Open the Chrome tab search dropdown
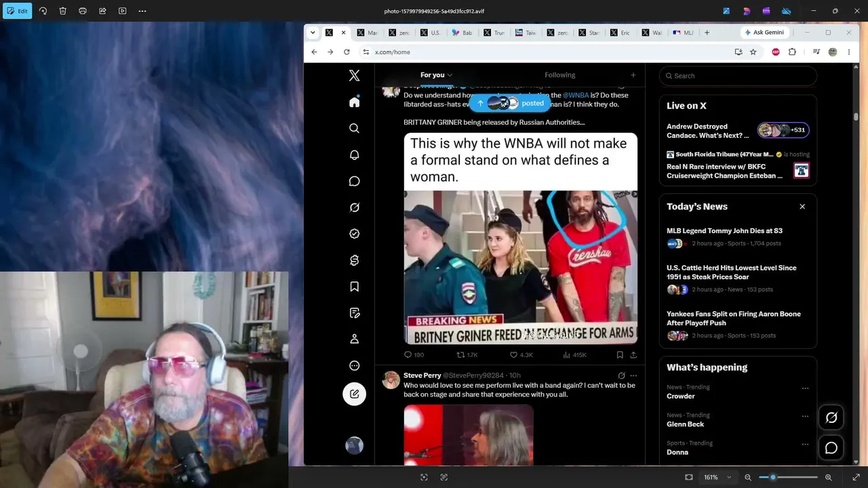This screenshot has width=868, height=488. (x=313, y=33)
